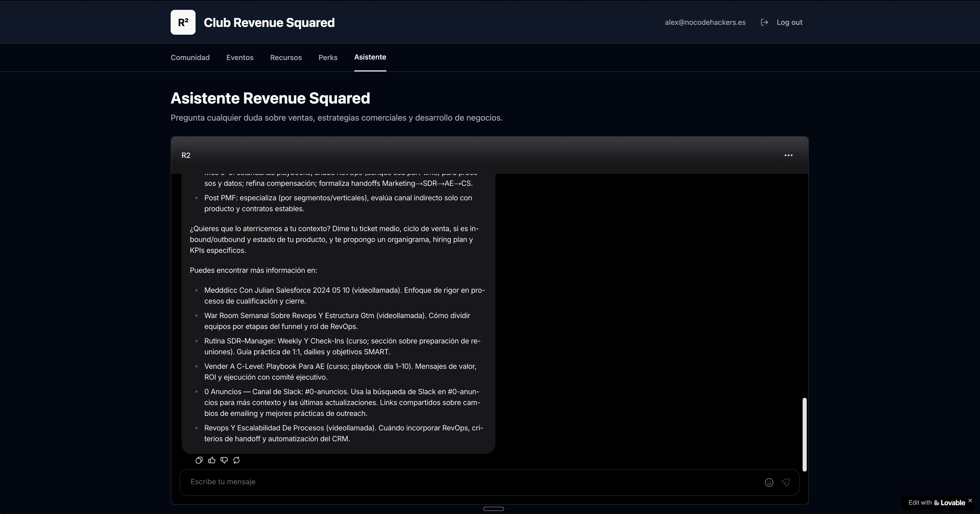Give thumbs down to the response
This screenshot has height=514, width=980.
(x=224, y=460)
